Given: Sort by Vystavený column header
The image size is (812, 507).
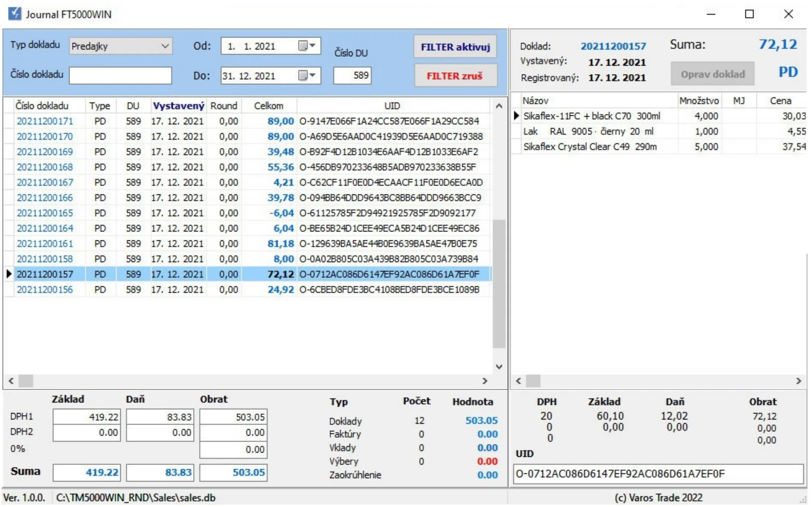Looking at the screenshot, I should click(x=178, y=106).
